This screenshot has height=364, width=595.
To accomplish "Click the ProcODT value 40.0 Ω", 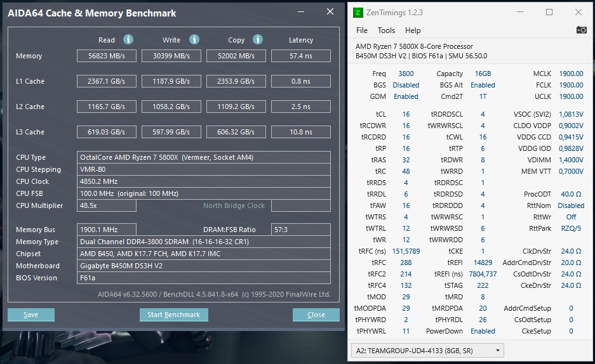I will tap(571, 194).
